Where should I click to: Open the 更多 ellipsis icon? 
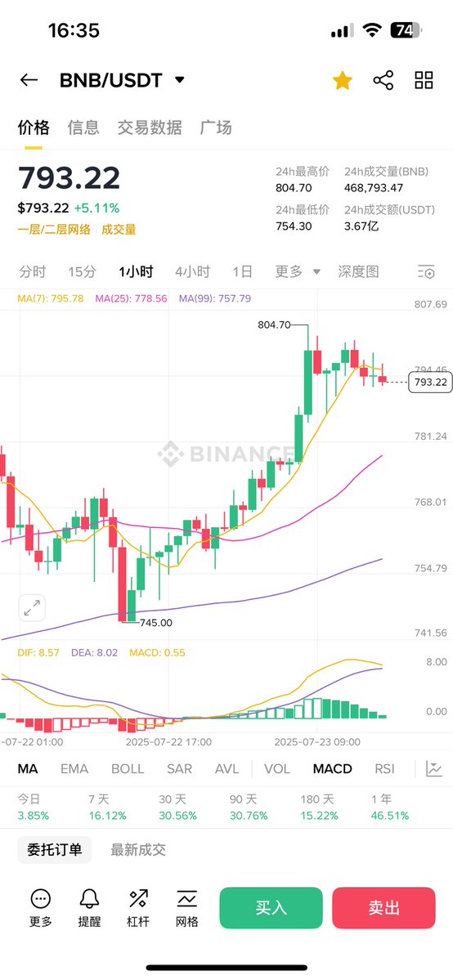click(x=41, y=899)
